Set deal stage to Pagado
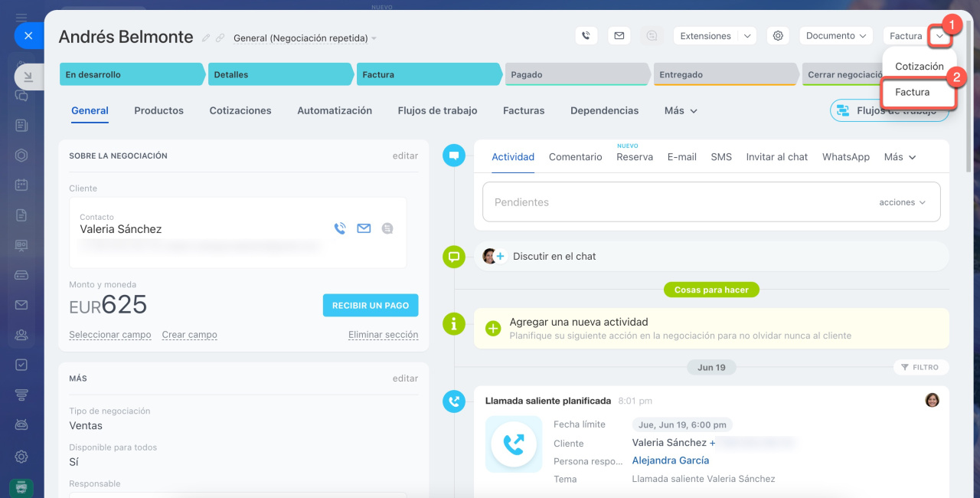This screenshot has width=980, height=498. coord(576,75)
